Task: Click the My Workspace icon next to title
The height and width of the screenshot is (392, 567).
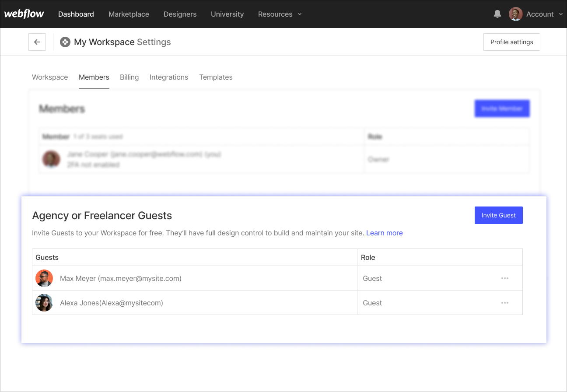Action: point(65,42)
